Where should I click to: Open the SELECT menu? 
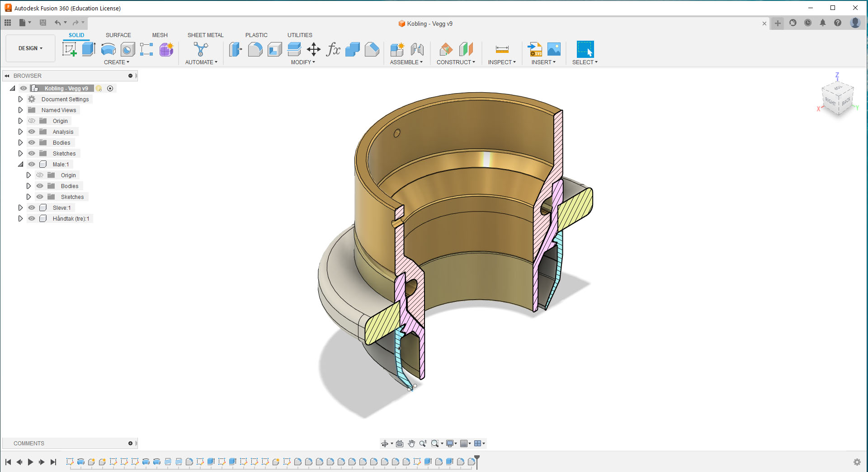[x=585, y=62]
